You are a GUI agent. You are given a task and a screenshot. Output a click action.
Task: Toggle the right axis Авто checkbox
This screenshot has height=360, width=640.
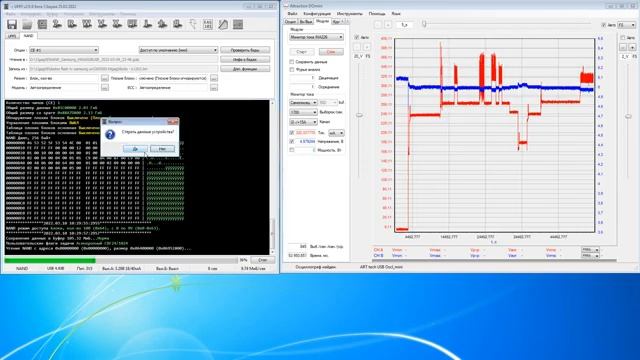tap(623, 37)
